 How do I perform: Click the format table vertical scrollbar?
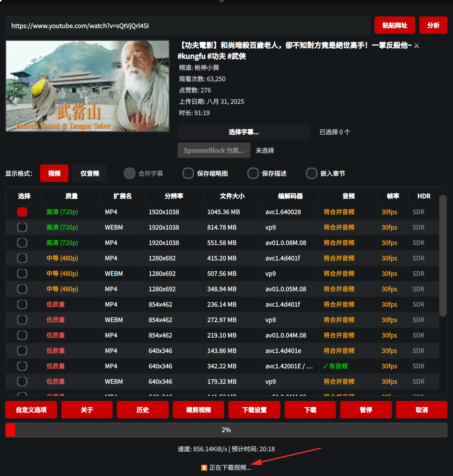click(x=443, y=256)
